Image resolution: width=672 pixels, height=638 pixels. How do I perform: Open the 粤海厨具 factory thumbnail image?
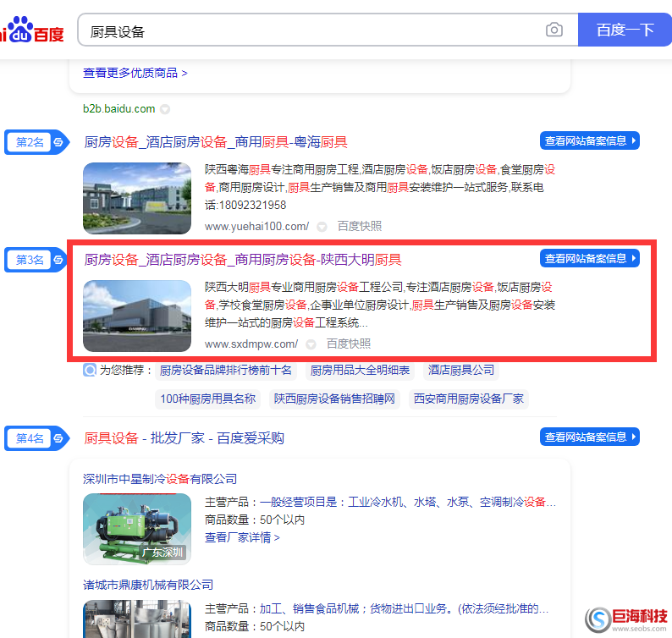tap(137, 198)
